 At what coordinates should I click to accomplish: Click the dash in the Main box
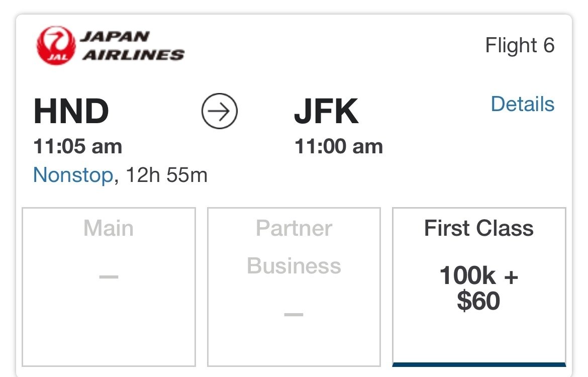[109, 276]
